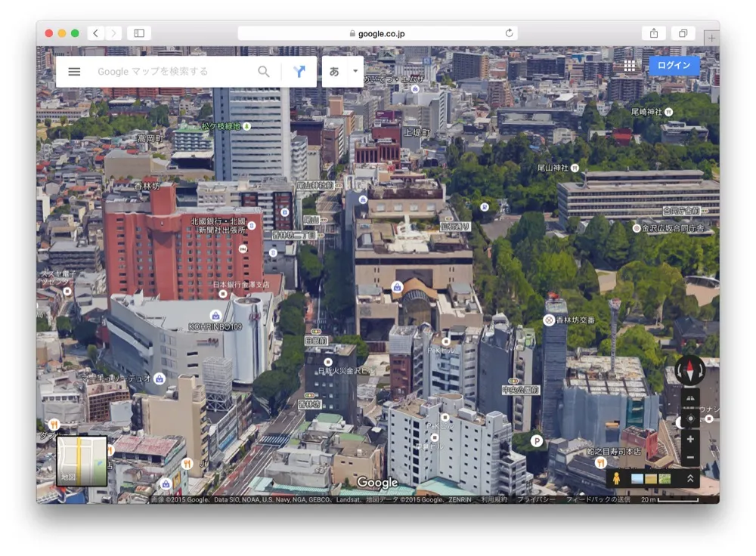Image resolution: width=756 pixels, height=556 pixels.
Task: Open directions with the blue route icon
Action: (299, 71)
